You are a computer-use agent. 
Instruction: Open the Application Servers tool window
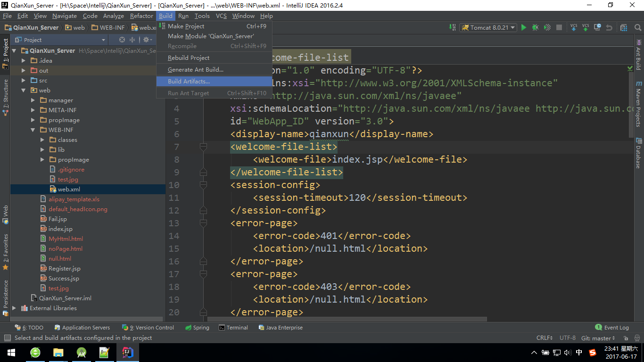82,328
